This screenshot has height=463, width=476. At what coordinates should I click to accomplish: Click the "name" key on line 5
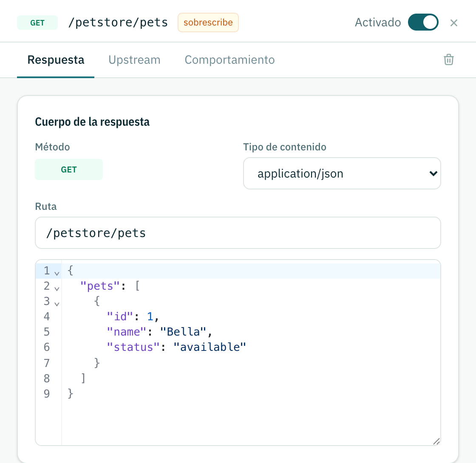126,332
